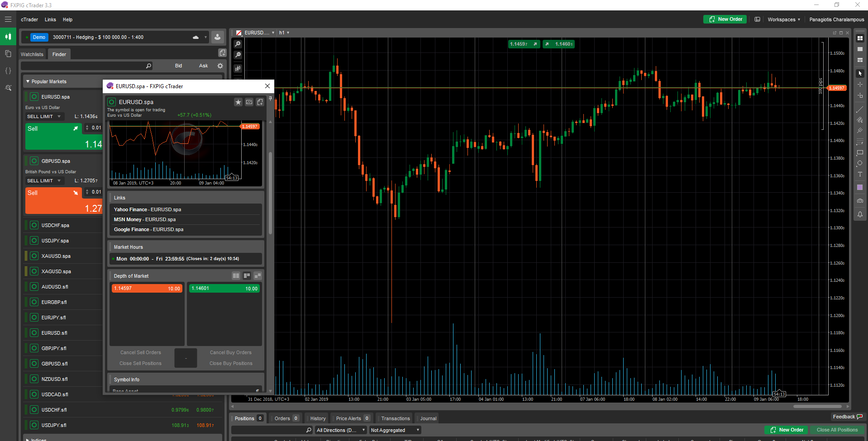This screenshot has height=441, width=868.
Task: Open the account selector dropdown
Action: pos(205,38)
